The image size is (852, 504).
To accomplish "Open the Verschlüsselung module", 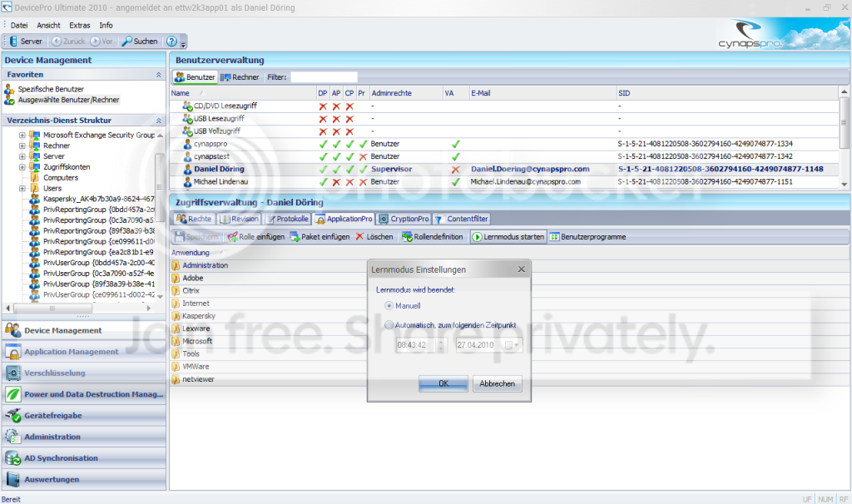I will point(84,373).
